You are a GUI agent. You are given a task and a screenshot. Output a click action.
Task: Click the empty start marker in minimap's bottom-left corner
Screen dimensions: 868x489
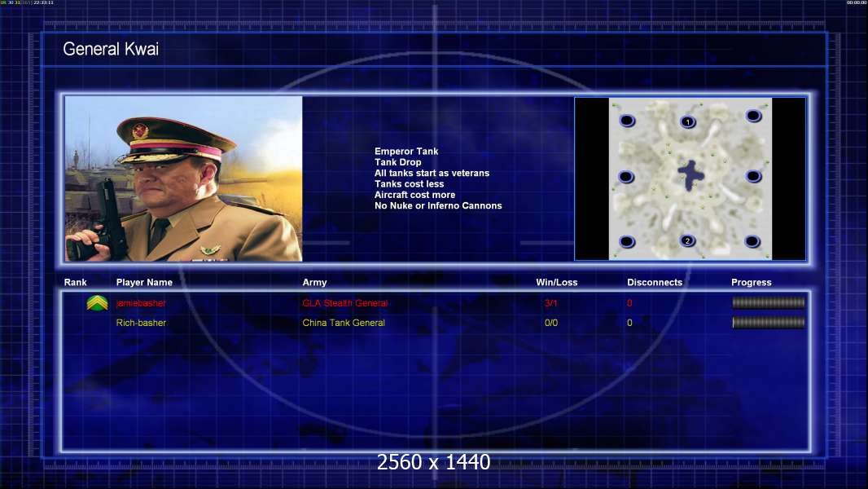pos(627,241)
